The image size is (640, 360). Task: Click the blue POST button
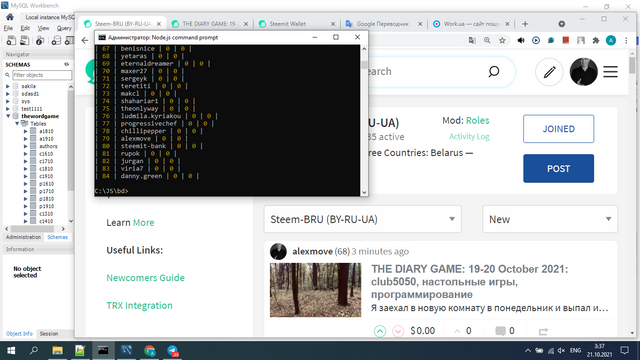pyautogui.click(x=558, y=168)
